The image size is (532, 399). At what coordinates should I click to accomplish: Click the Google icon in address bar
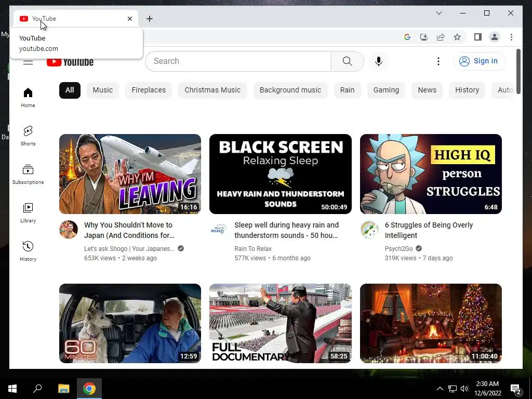(407, 37)
